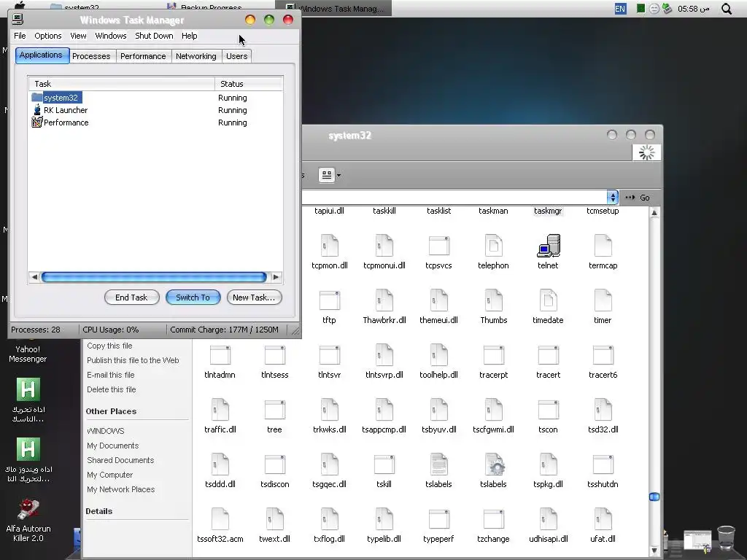Image resolution: width=747 pixels, height=560 pixels.
Task: Select the Thumbs file icon
Action: point(493,300)
